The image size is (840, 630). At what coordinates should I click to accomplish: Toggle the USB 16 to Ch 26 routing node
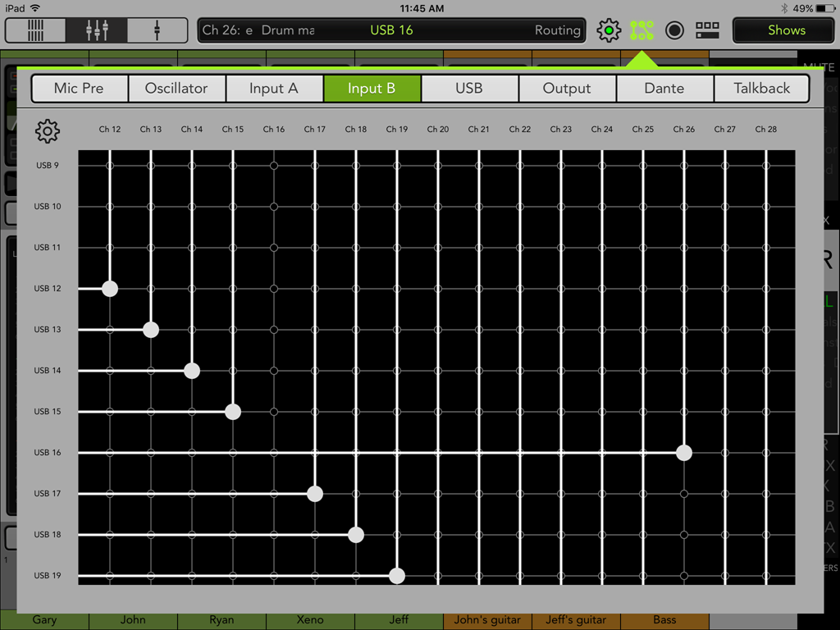tap(684, 453)
